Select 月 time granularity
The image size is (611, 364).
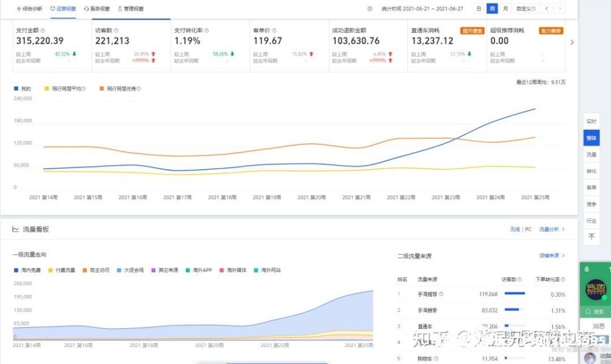click(x=505, y=9)
